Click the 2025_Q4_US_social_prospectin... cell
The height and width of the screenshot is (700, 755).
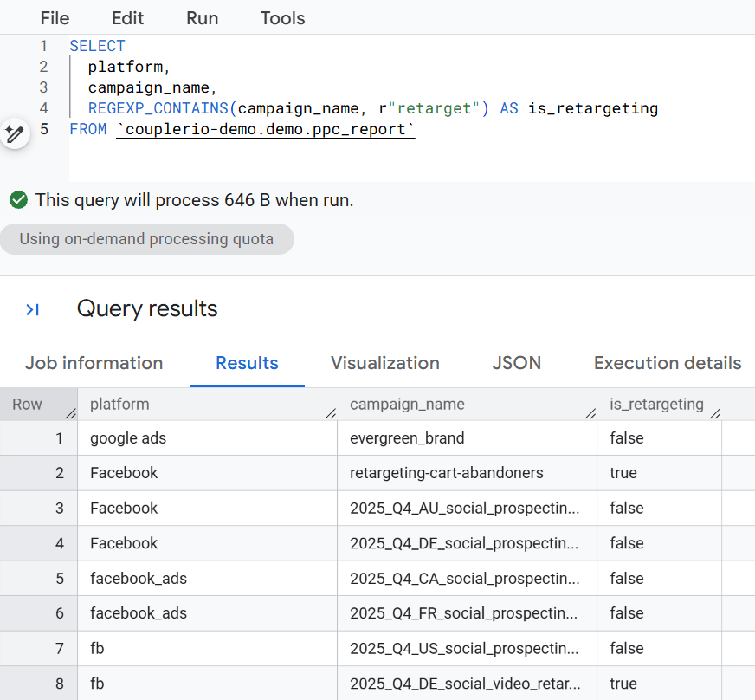pos(468,648)
